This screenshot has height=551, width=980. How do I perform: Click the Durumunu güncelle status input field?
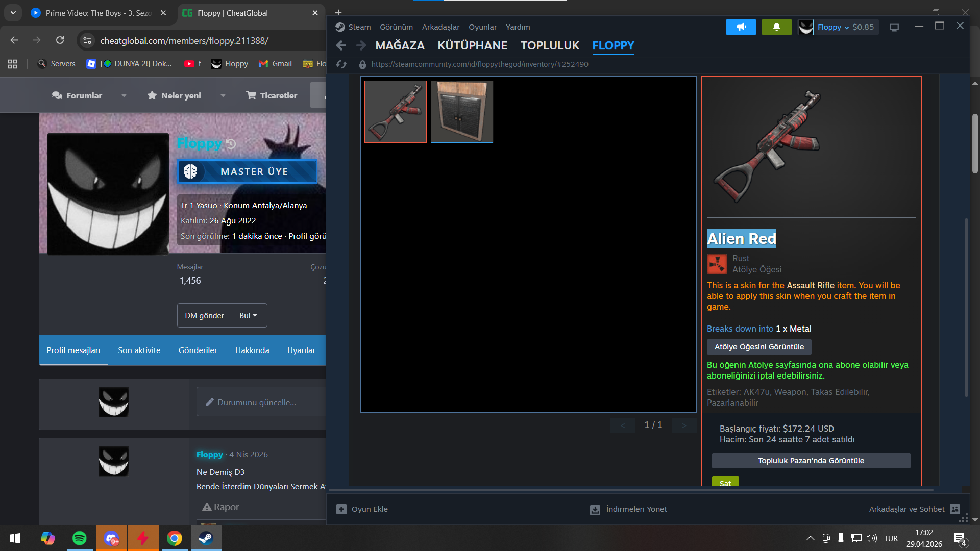pyautogui.click(x=261, y=402)
